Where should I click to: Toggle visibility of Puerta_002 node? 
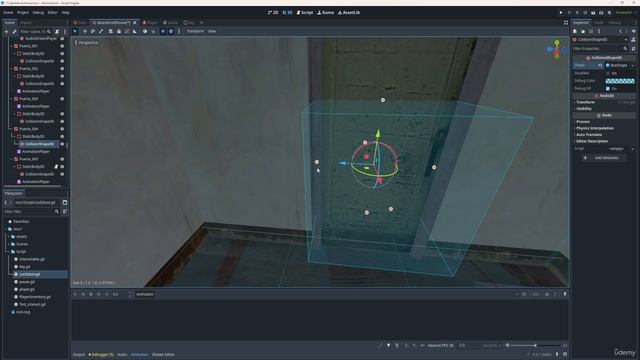[62, 69]
